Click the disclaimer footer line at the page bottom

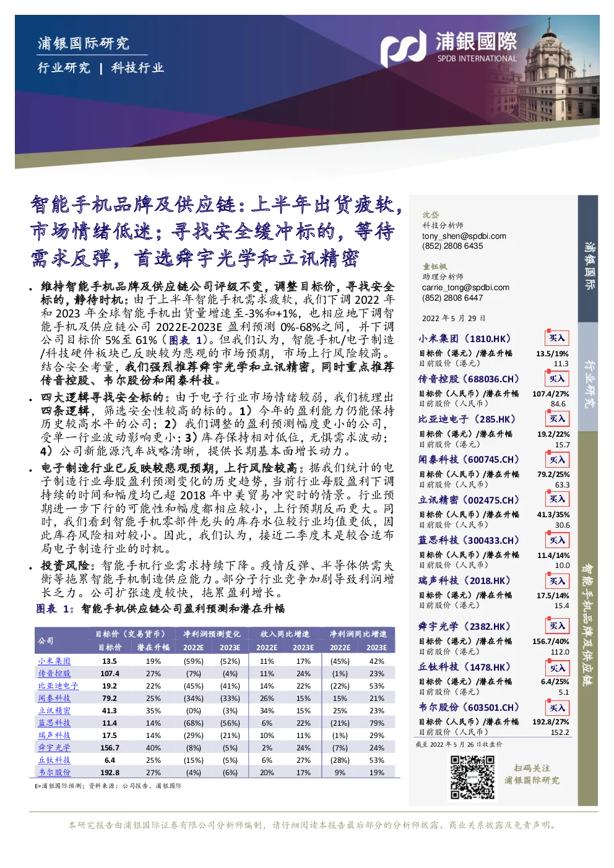click(x=313, y=825)
